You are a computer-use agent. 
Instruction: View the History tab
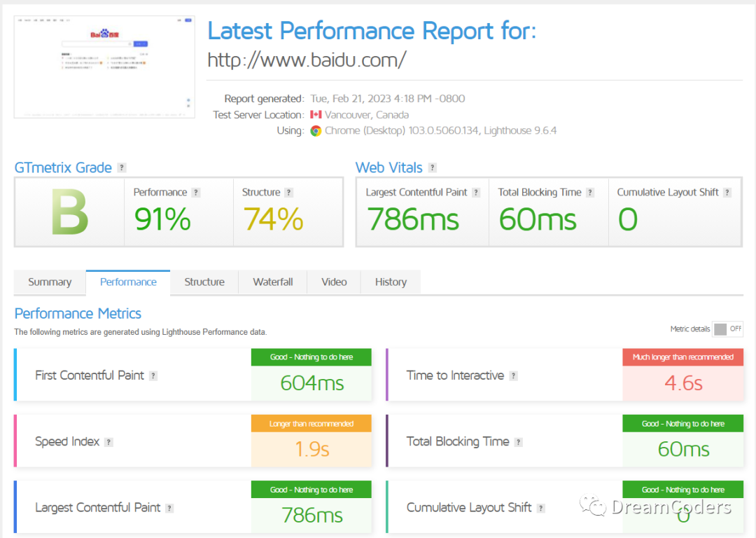pyautogui.click(x=391, y=282)
